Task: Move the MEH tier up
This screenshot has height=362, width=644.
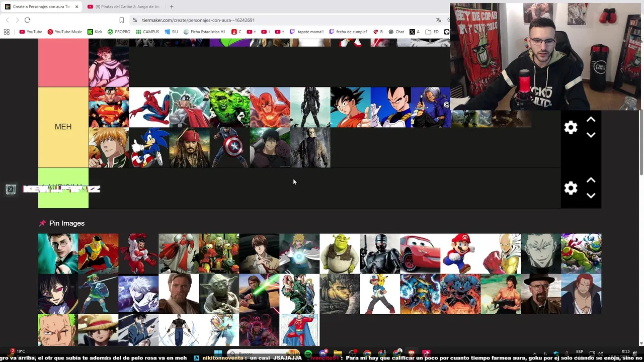Action: coord(591,120)
